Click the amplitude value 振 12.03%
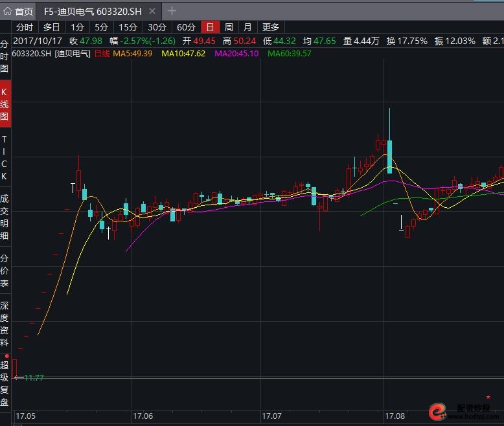The height and width of the screenshot is (426, 504). click(x=455, y=41)
